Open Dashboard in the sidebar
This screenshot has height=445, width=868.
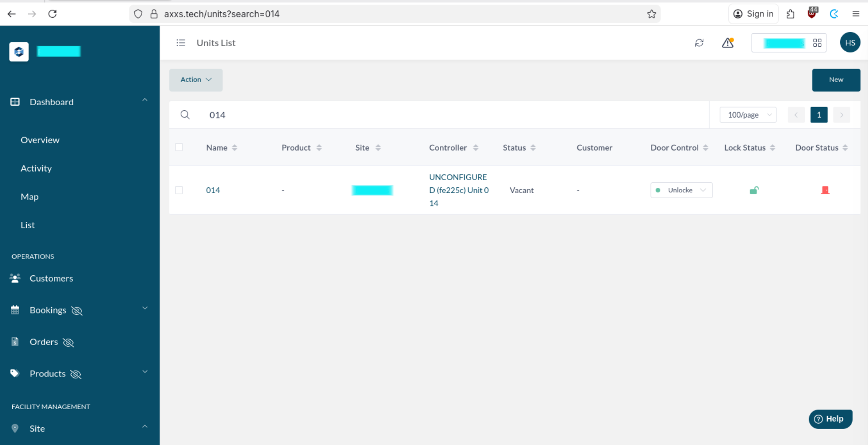click(51, 102)
